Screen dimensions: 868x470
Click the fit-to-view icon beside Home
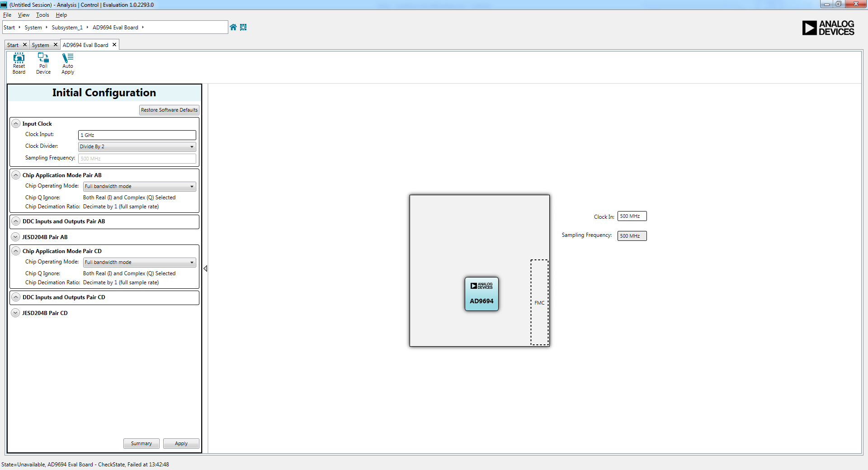click(x=243, y=27)
